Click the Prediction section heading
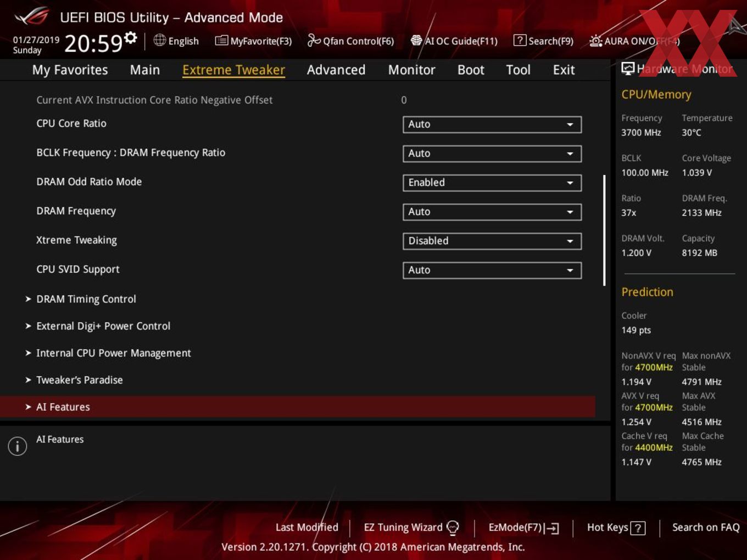 pyautogui.click(x=647, y=292)
